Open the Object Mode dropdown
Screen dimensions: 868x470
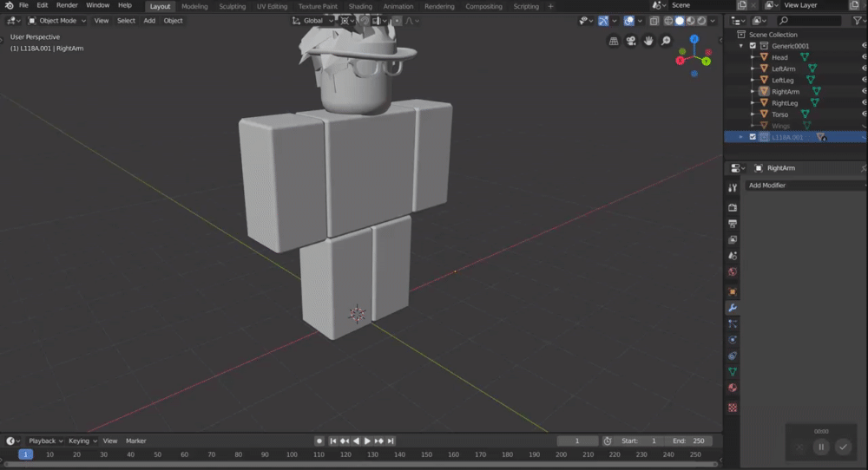(x=56, y=21)
